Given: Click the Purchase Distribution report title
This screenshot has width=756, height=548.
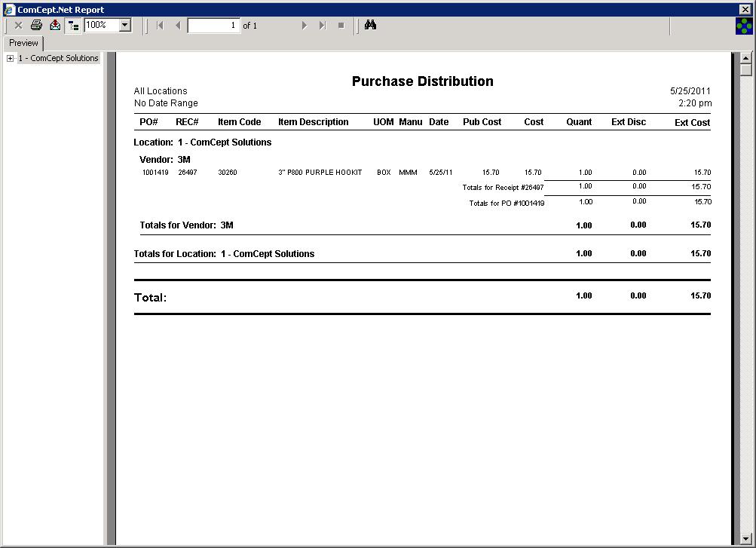Looking at the screenshot, I should pos(422,81).
